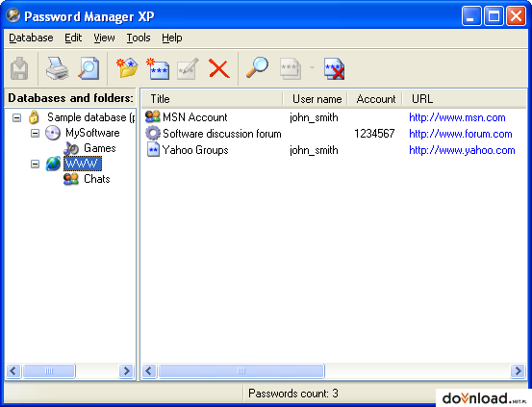Click the folder tree's scroll left arrow
Screen dimensions: 532x407
[13, 370]
